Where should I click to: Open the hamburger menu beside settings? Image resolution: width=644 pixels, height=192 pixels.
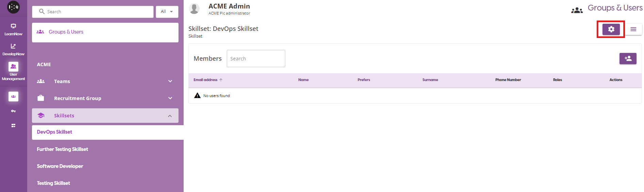pyautogui.click(x=633, y=29)
